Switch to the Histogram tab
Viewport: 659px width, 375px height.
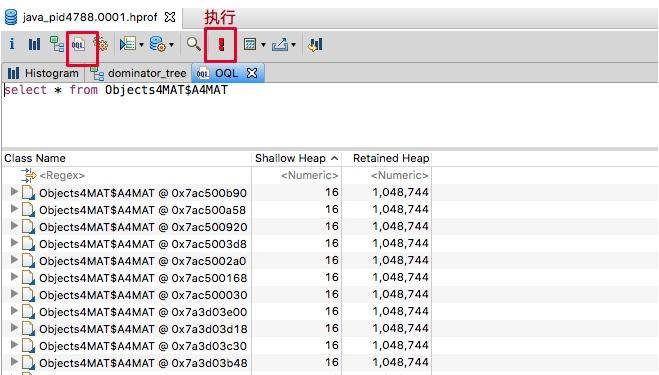(x=43, y=73)
